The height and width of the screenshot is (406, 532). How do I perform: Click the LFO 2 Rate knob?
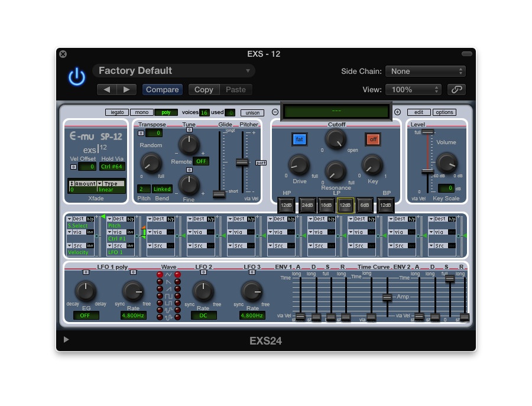[203, 291]
